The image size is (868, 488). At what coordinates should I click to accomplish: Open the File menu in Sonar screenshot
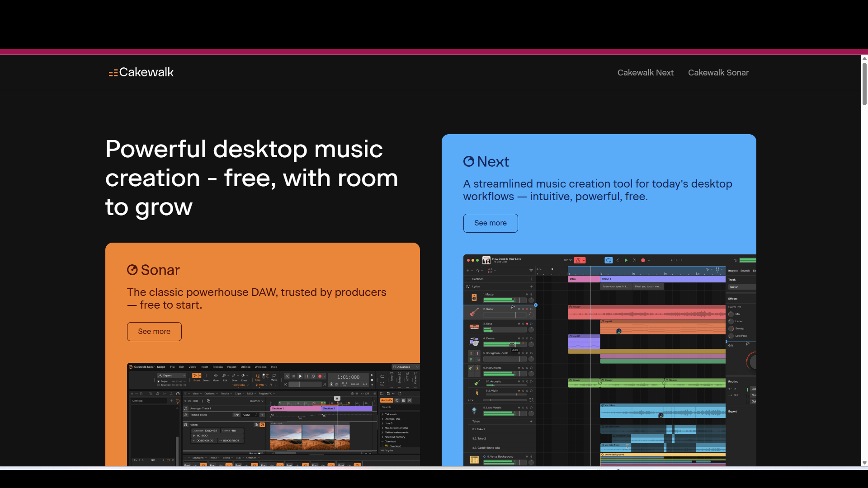172,367
